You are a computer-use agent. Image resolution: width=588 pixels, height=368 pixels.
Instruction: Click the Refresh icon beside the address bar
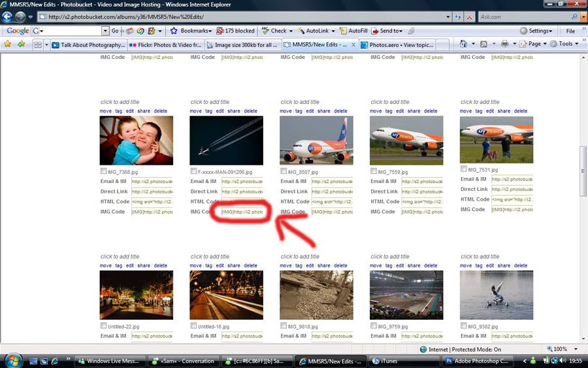click(458, 17)
